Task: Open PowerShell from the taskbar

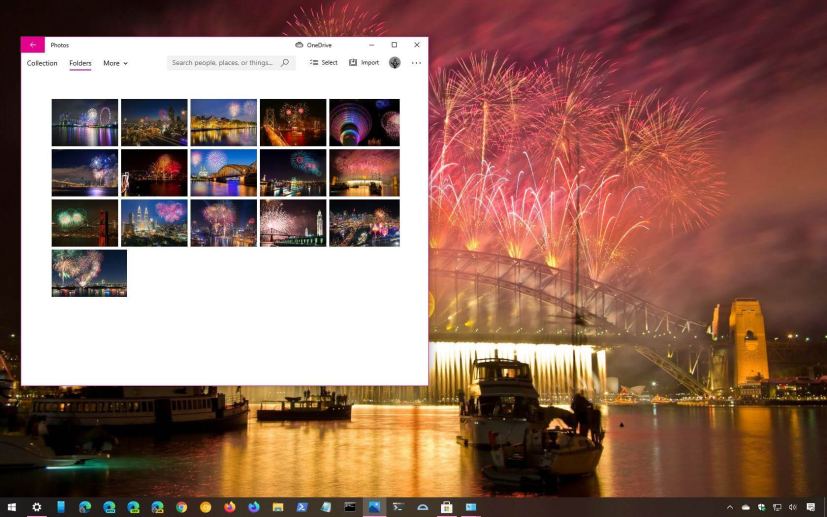Action: point(302,508)
